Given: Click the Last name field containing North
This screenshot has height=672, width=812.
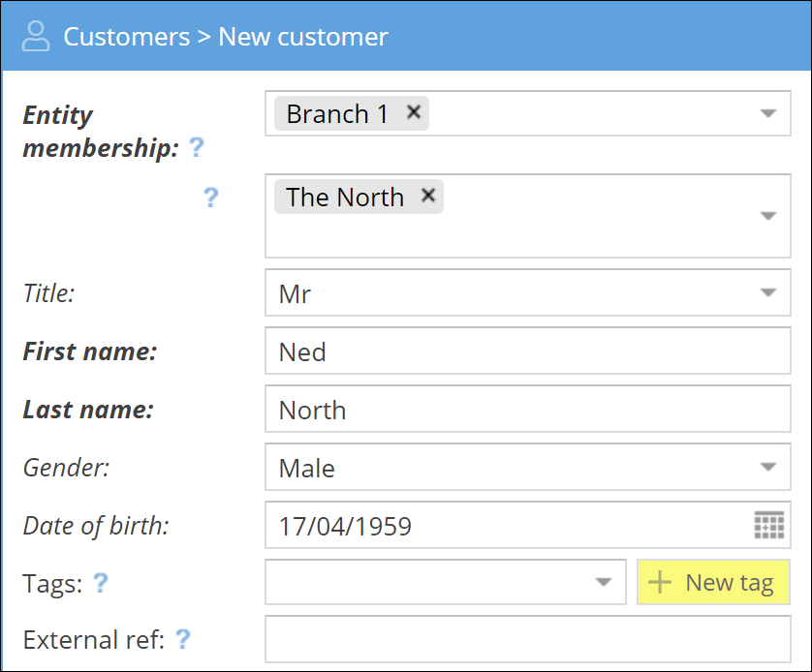Looking at the screenshot, I should coord(527,410).
